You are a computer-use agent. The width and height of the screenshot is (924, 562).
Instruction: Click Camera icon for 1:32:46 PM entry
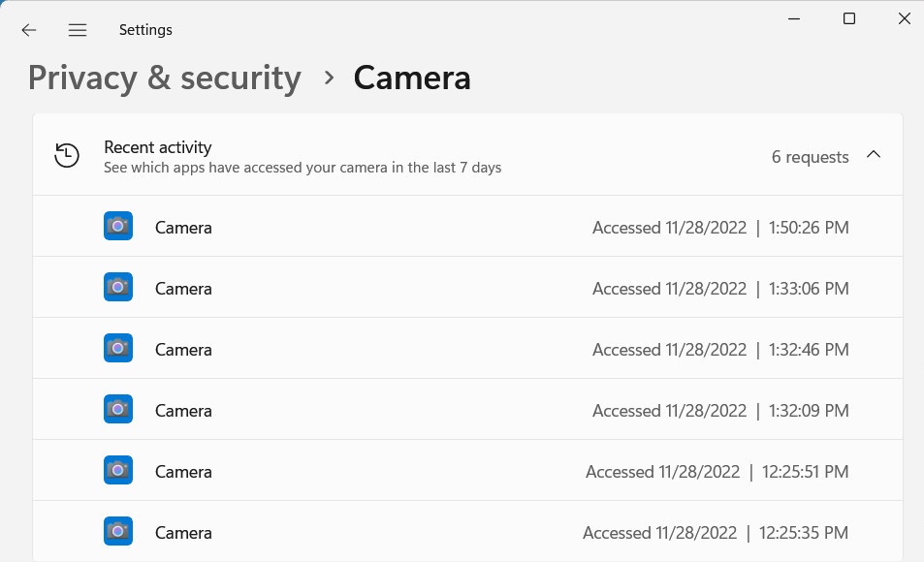point(118,349)
